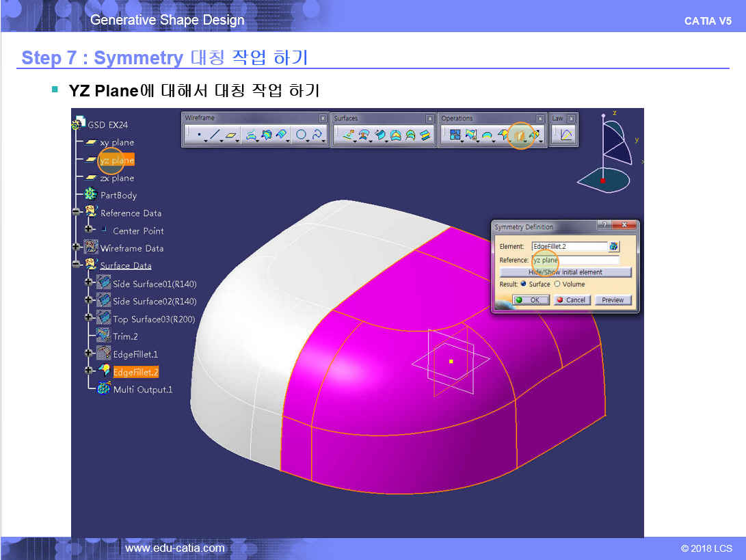Click the Circle tool in Wireframe toolbar

(302, 135)
